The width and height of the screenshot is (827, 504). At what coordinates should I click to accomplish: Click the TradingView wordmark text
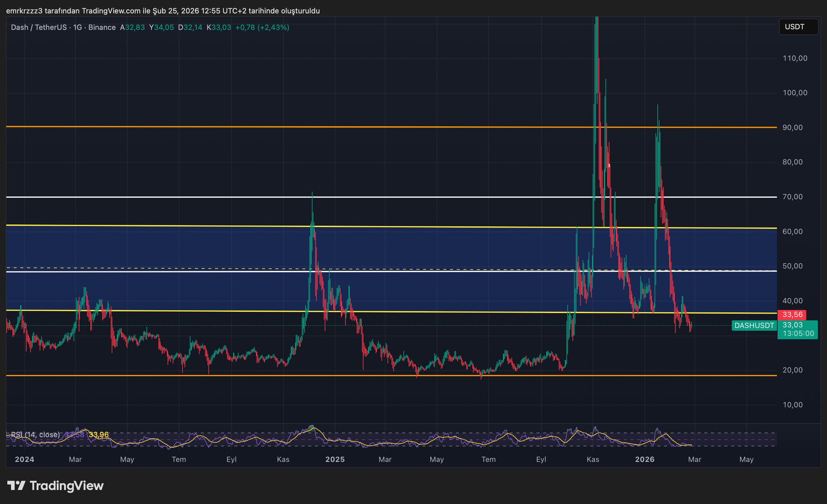coord(67,485)
